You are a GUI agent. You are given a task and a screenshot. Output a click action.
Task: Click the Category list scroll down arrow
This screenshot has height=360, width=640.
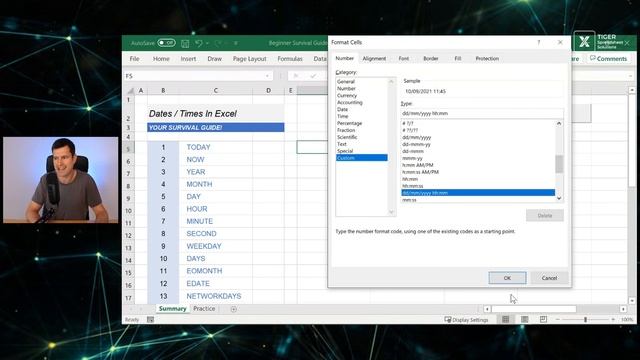click(x=391, y=212)
